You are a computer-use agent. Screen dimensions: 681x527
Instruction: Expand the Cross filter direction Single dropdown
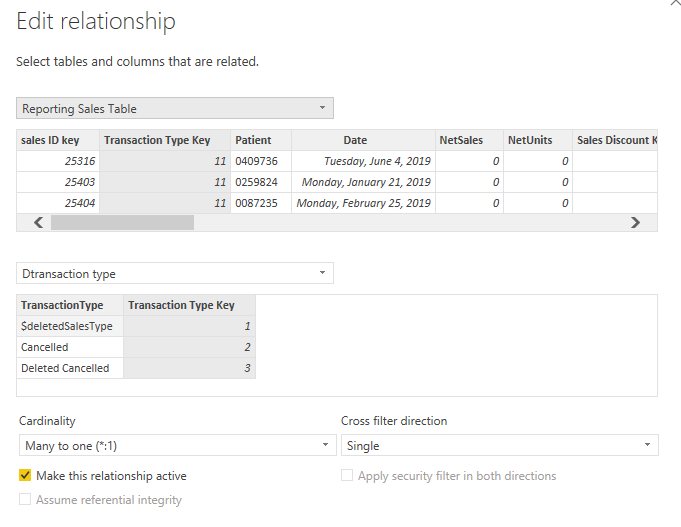(x=499, y=445)
